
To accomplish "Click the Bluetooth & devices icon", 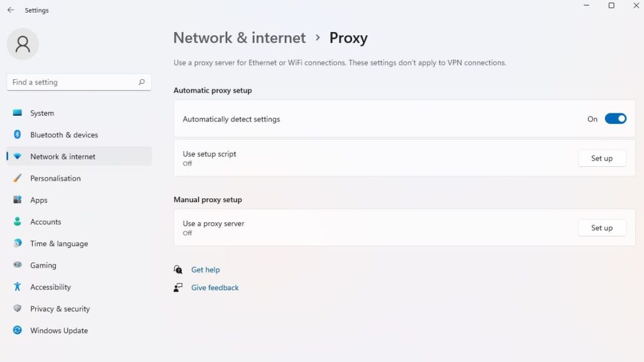I will [x=17, y=135].
